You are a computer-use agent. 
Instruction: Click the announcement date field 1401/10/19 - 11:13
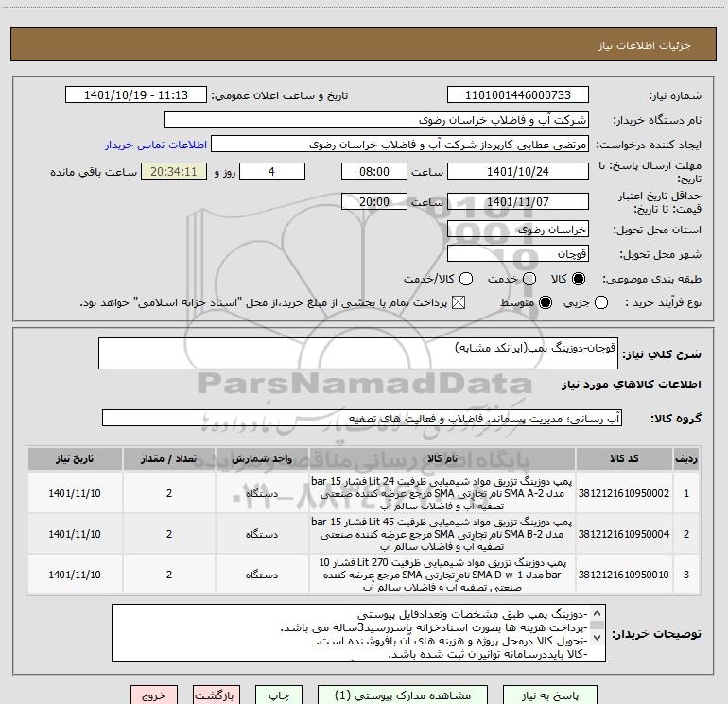(x=136, y=94)
